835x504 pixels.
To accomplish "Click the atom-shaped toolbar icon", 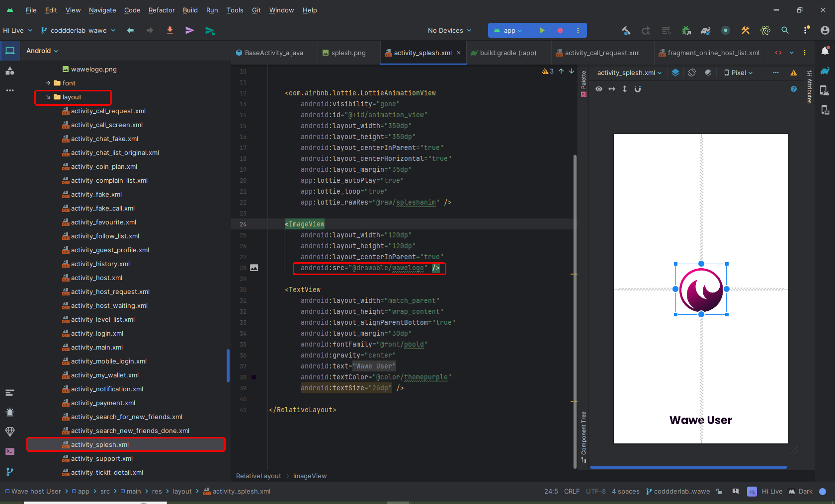I will coord(765,31).
